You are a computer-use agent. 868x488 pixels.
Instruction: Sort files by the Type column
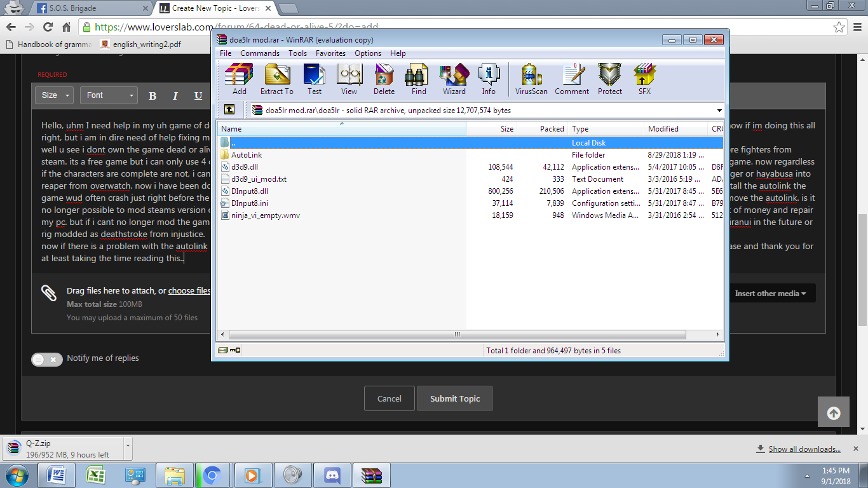click(x=606, y=129)
